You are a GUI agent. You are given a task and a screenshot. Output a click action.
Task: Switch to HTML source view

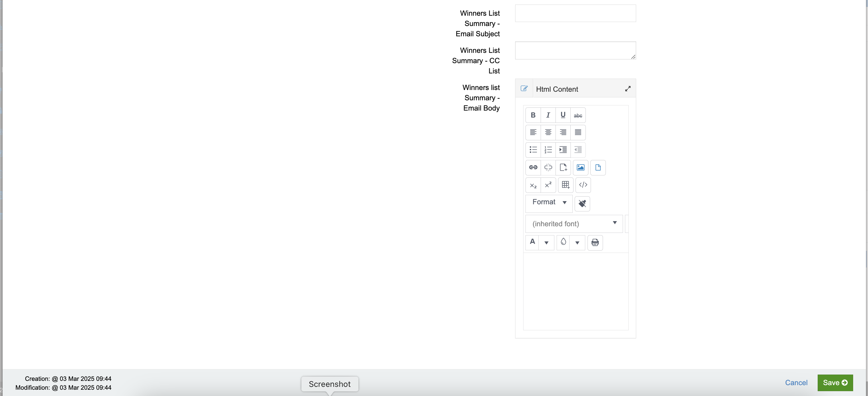[583, 185]
